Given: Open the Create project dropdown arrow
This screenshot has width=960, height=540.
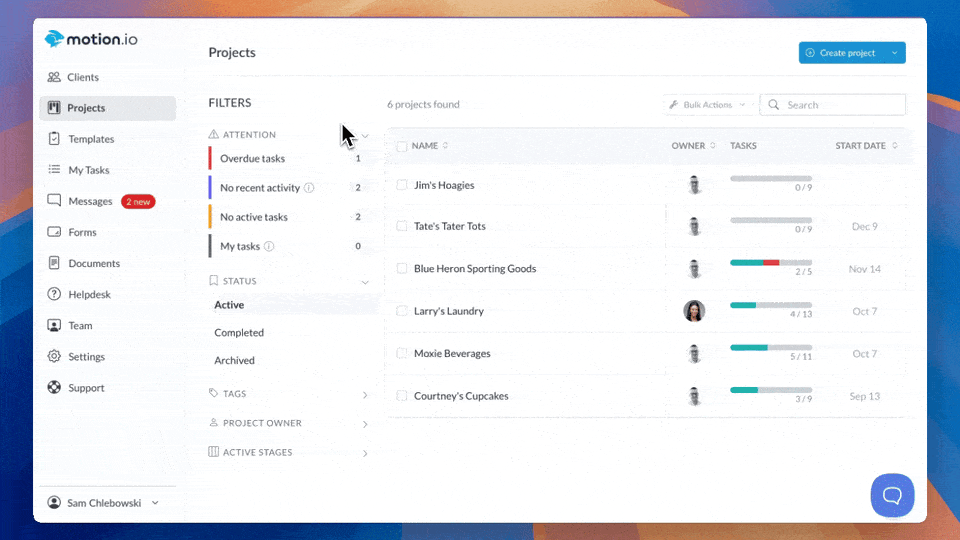Looking at the screenshot, I should pyautogui.click(x=894, y=53).
